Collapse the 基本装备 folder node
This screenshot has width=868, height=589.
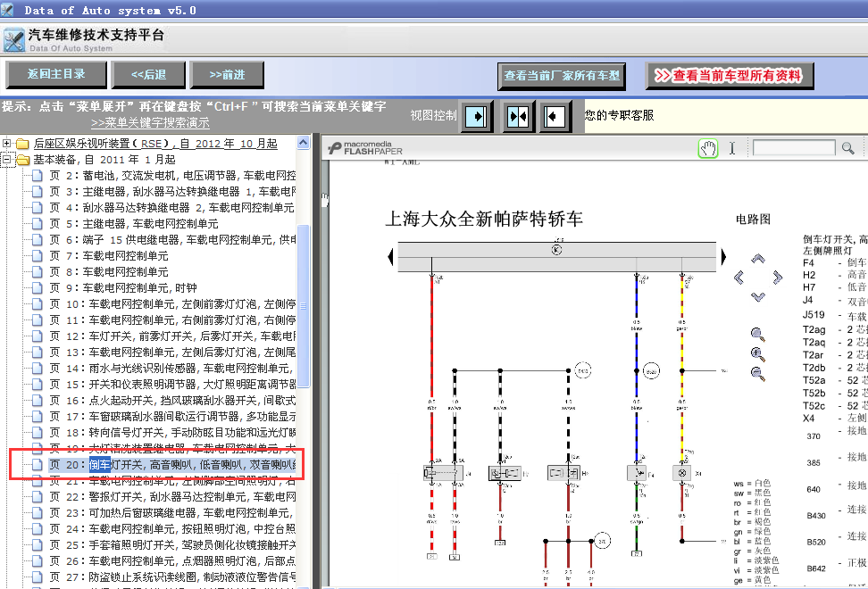(6, 160)
